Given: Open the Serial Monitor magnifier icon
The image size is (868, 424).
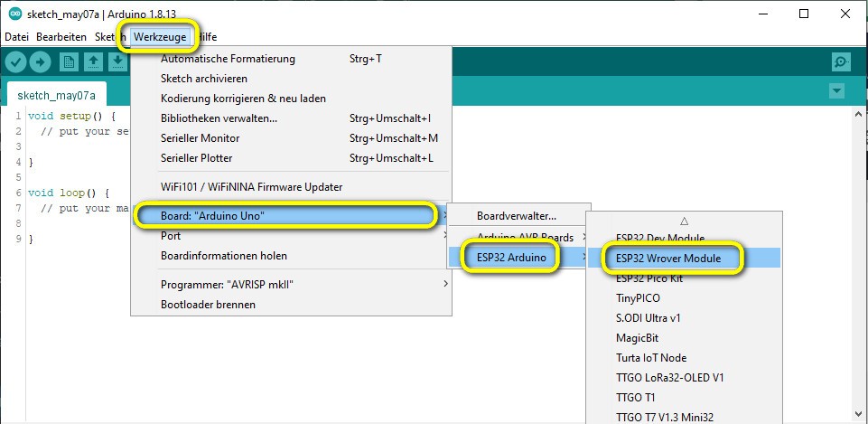Looking at the screenshot, I should [x=841, y=62].
